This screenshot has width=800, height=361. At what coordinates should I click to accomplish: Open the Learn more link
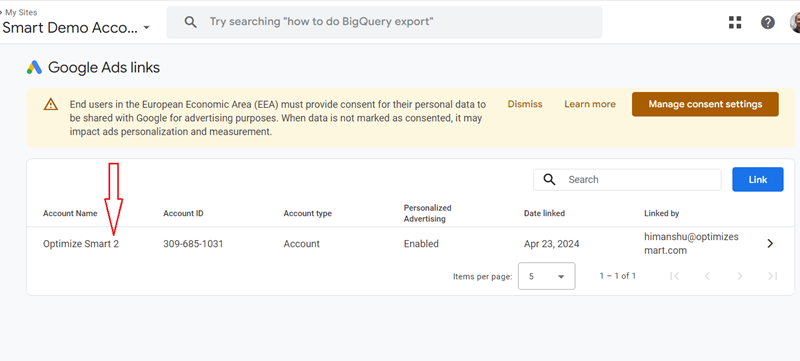click(590, 104)
